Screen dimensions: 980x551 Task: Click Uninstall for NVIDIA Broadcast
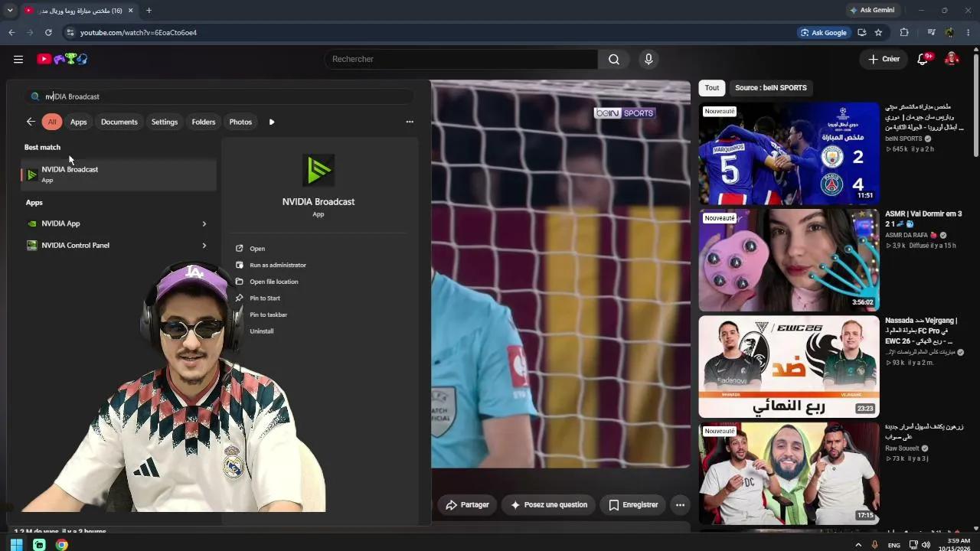pos(261,331)
